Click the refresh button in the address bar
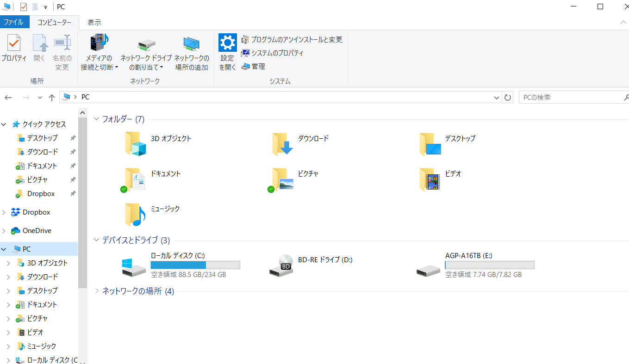Screen dimensions: 629x364 (508, 97)
